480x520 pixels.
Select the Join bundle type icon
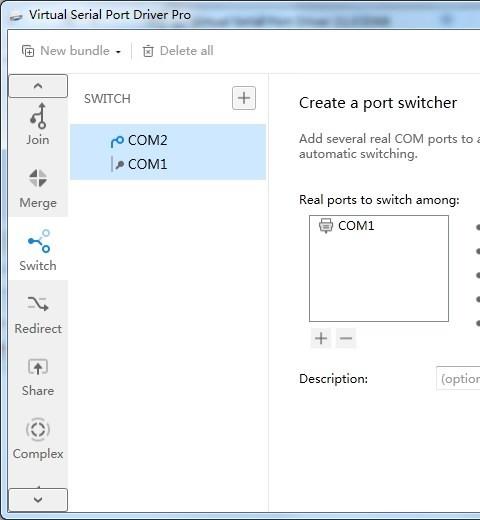38,116
